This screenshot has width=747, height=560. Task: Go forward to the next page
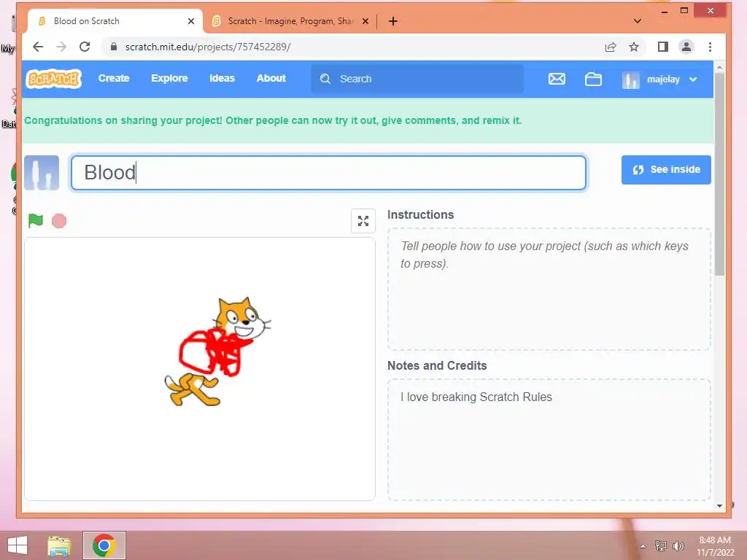(x=61, y=47)
